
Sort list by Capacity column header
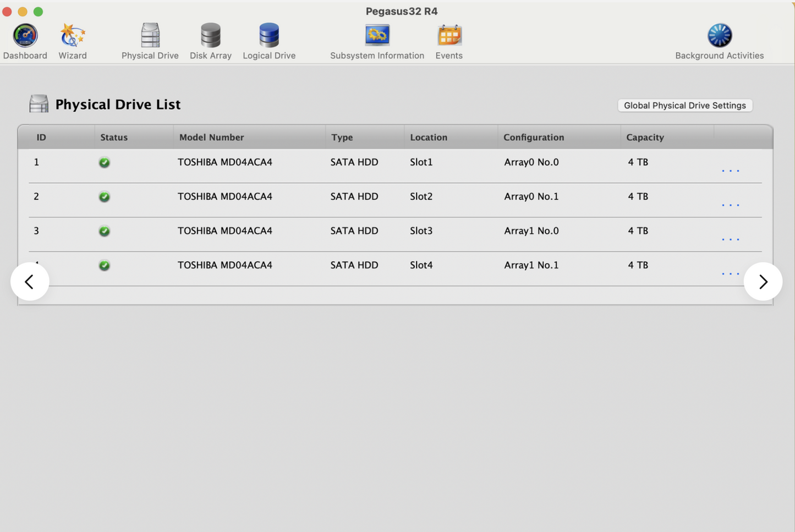(645, 138)
